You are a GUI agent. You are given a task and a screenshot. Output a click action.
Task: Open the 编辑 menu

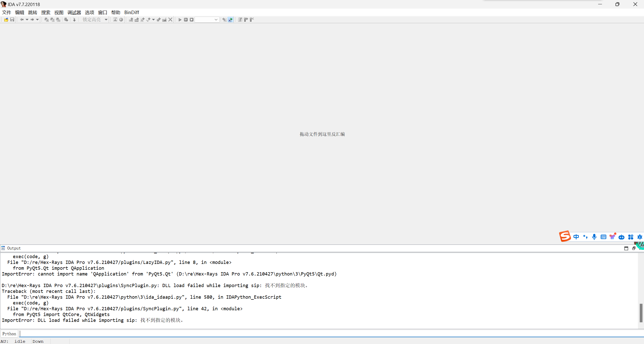click(20, 13)
